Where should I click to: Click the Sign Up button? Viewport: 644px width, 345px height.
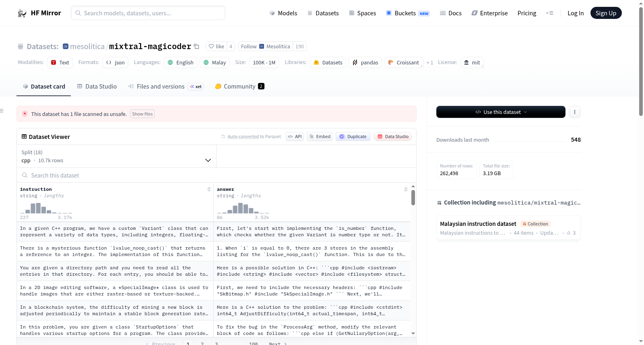click(x=606, y=13)
